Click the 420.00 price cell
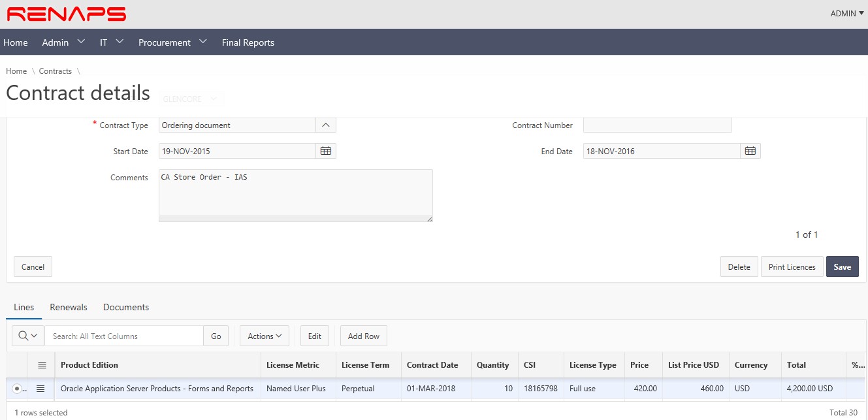The height and width of the screenshot is (420, 868). (643, 389)
